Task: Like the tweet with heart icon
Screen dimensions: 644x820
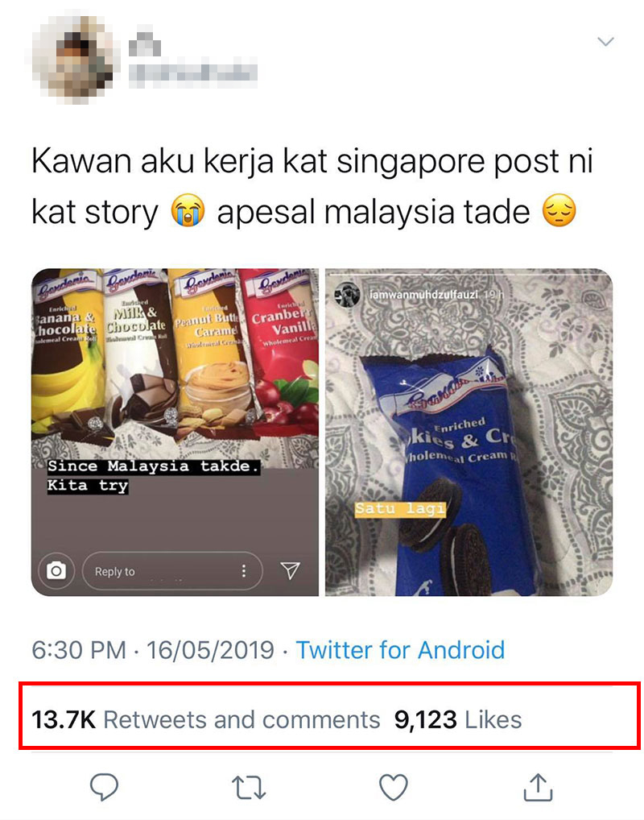Action: click(393, 787)
